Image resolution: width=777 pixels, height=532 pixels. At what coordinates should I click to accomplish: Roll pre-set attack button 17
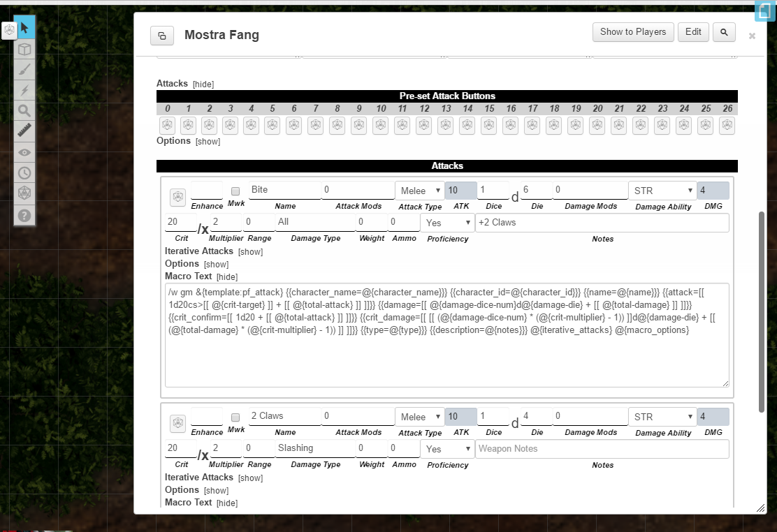click(532, 126)
